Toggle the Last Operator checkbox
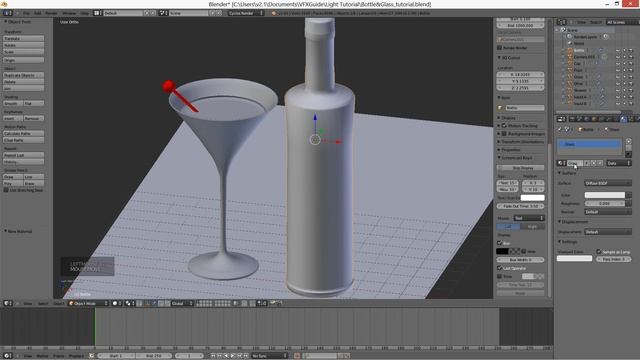The width and height of the screenshot is (640, 360). [x=499, y=268]
